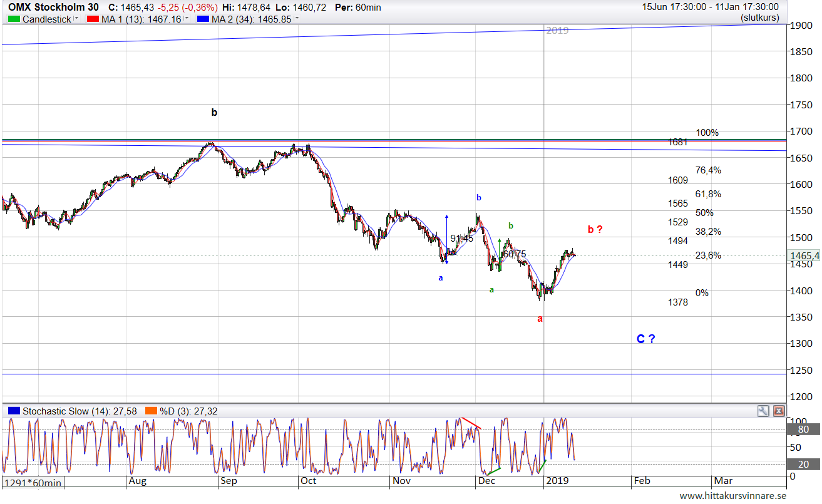
Task: Click the www.hittakursvinnare.se link
Action: tap(732, 496)
